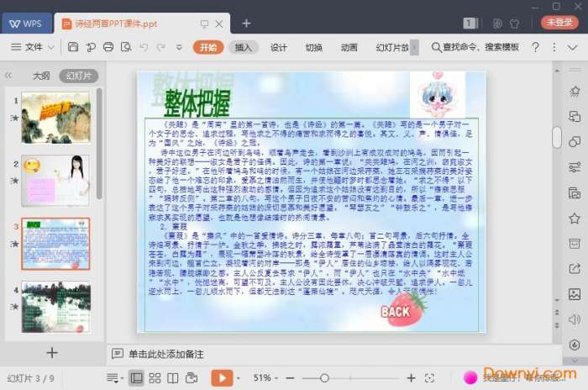Open the star favorites icon in right sidebar

click(x=574, y=218)
